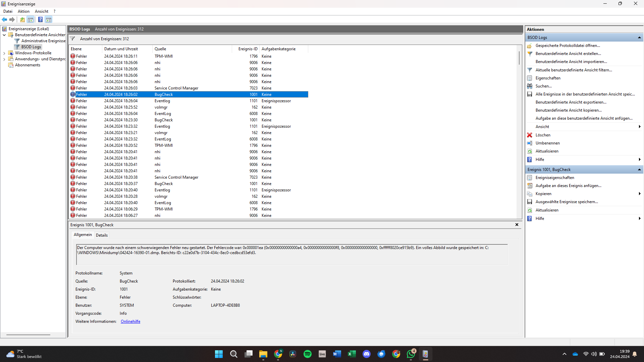Open Suchen search with binoculars icon
Screen dimensions: 644x362
(x=530, y=86)
